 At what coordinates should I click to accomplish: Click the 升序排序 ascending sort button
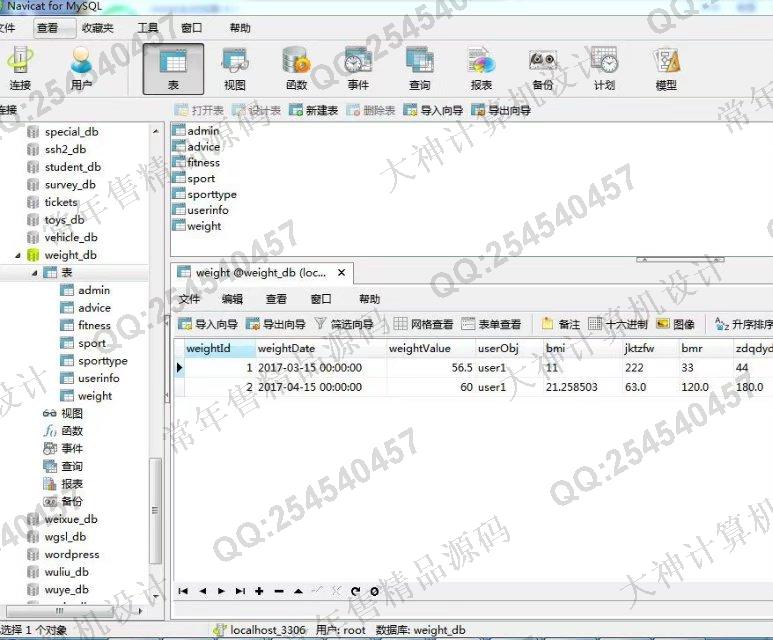[743, 324]
